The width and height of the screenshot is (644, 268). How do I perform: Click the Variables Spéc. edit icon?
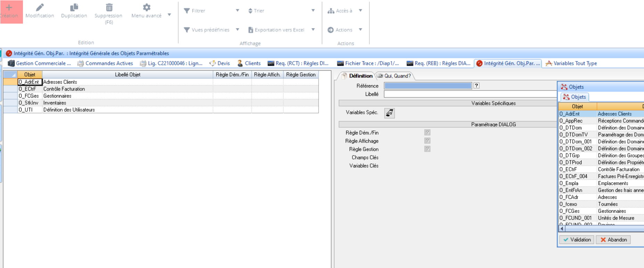(389, 113)
